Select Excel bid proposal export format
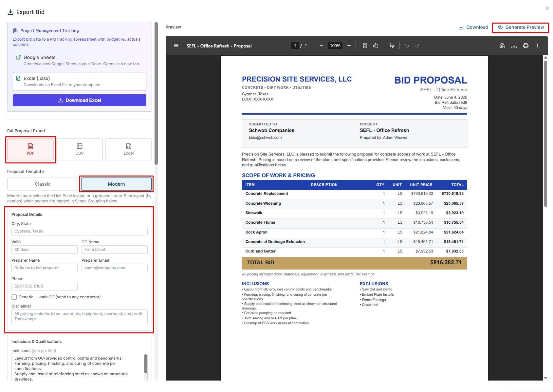This screenshot has height=392, width=553. click(129, 149)
